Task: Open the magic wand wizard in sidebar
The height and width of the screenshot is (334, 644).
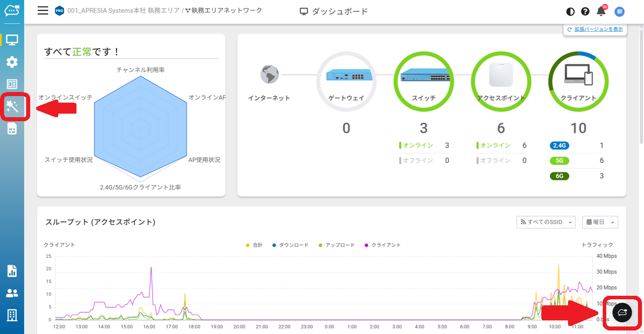Action: pyautogui.click(x=12, y=106)
